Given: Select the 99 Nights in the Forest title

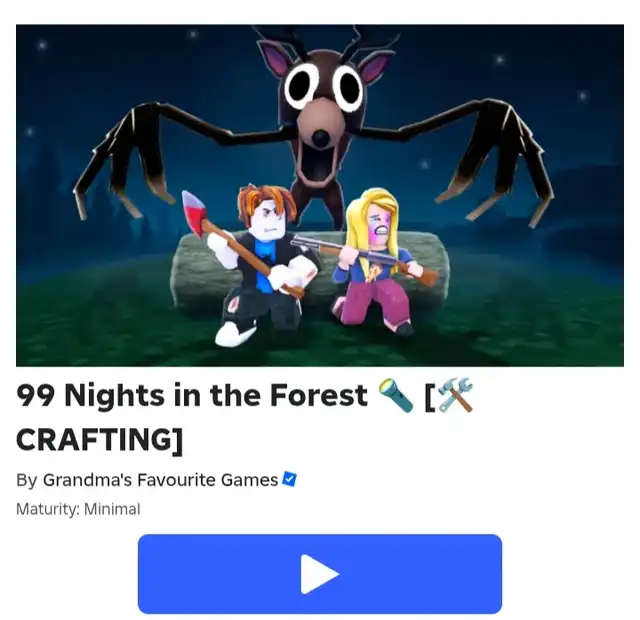Looking at the screenshot, I should [192, 395].
